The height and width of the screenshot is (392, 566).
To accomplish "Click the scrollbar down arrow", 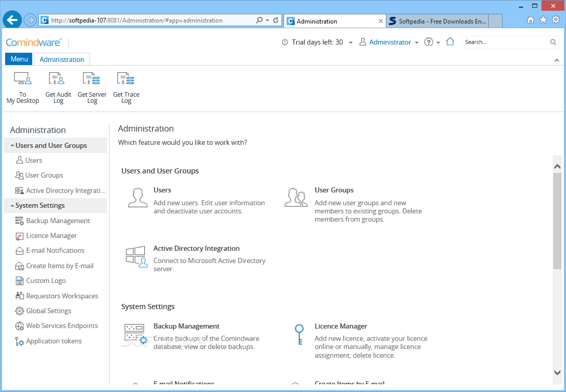I will 557,373.
